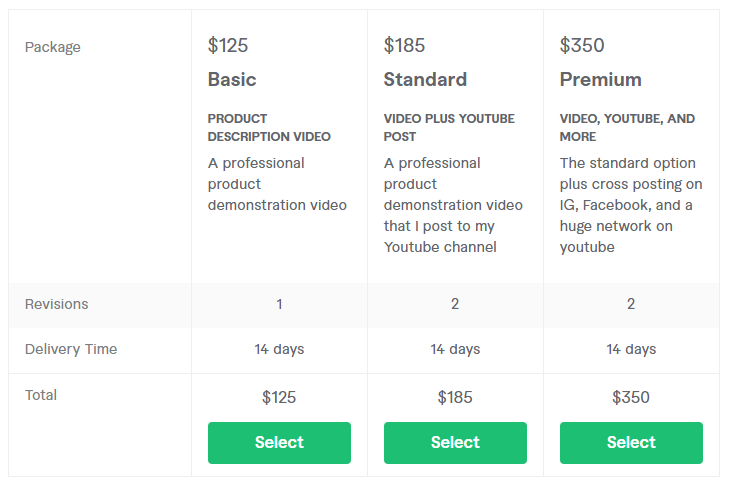This screenshot has height=485, width=735.
Task: Click the $350 price above the Premium heading
Action: [x=582, y=45]
